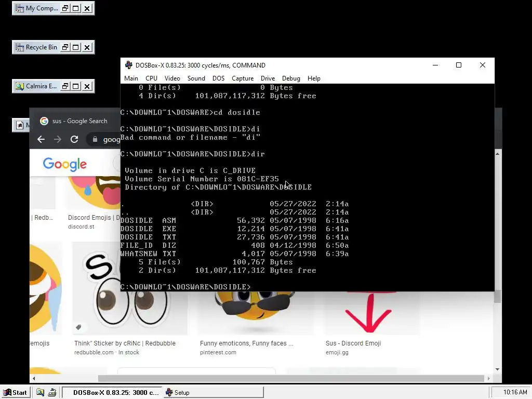Click DOSIDLE ASM line in directory listing

pyautogui.click(x=234, y=220)
